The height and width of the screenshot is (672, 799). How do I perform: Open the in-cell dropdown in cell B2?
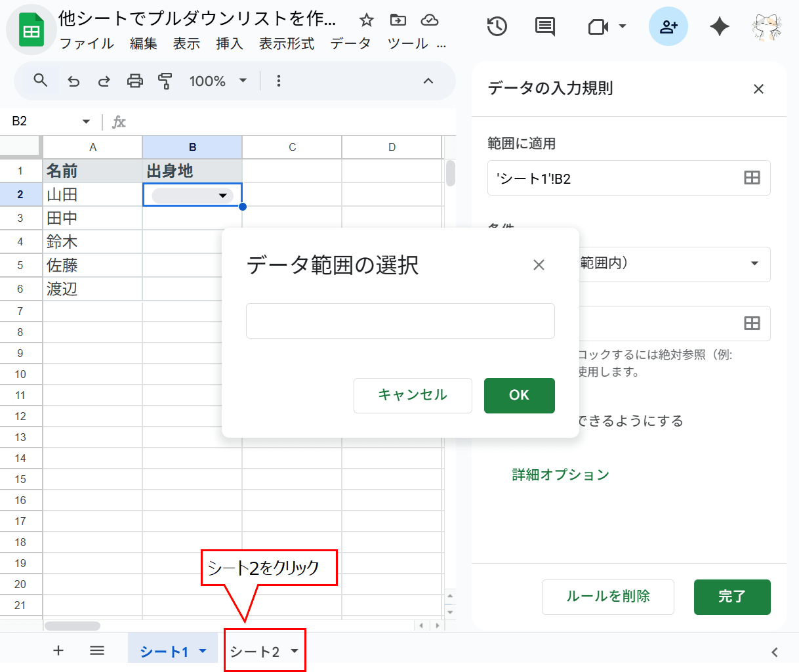click(x=223, y=195)
